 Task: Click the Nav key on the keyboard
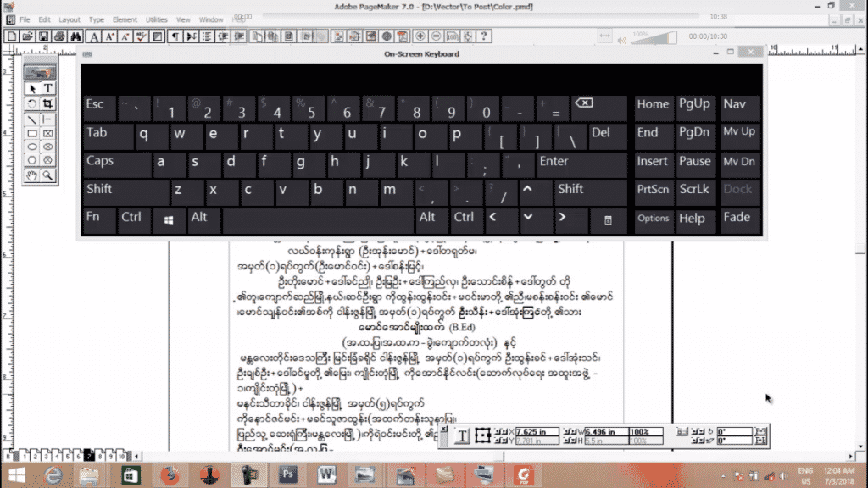pos(739,107)
